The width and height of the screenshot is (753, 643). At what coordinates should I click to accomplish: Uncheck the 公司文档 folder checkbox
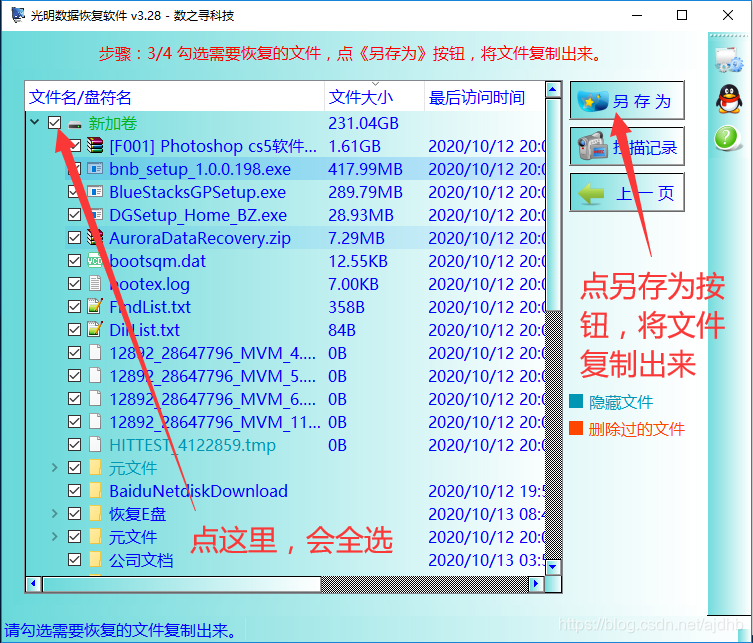[74, 559]
